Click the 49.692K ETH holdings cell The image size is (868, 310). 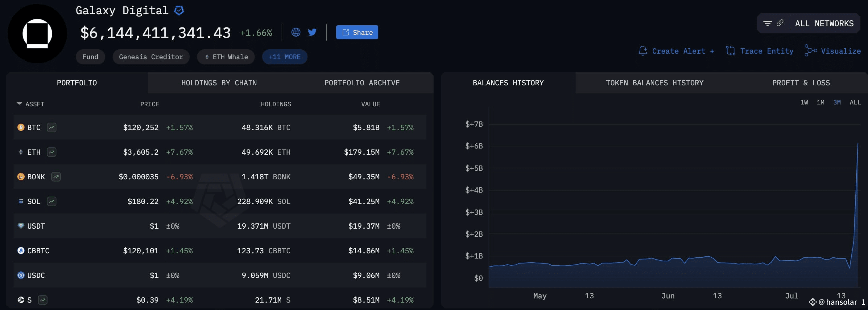pyautogui.click(x=266, y=152)
